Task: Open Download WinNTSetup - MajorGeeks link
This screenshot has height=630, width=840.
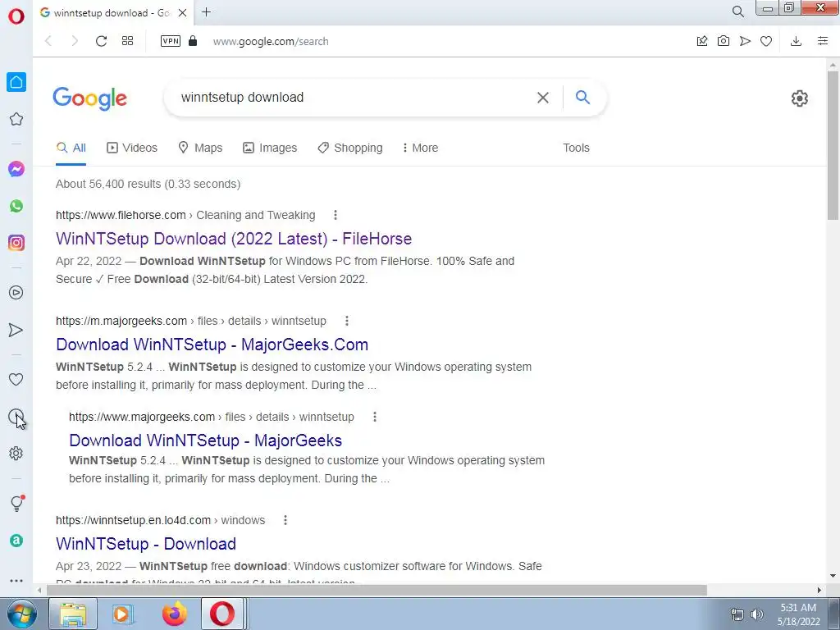Action: click(206, 441)
